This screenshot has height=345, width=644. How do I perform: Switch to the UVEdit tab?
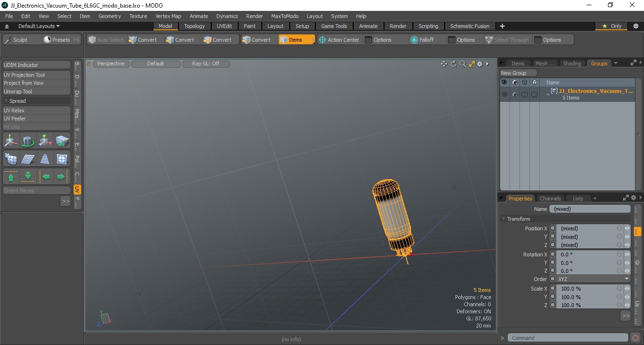tap(224, 26)
